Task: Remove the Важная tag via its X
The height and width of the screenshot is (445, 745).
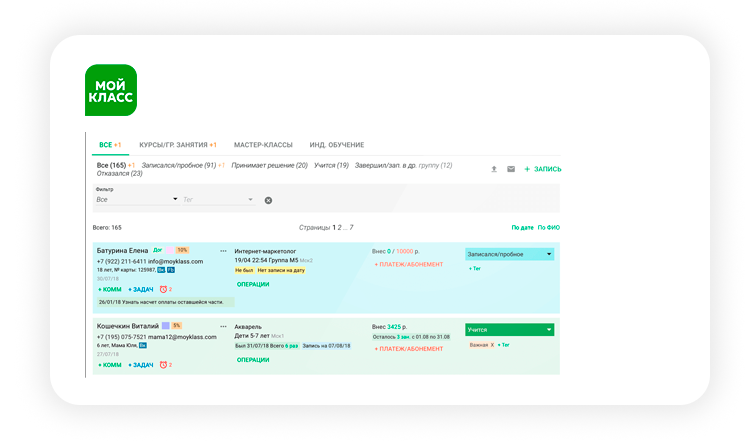Action: (x=492, y=345)
